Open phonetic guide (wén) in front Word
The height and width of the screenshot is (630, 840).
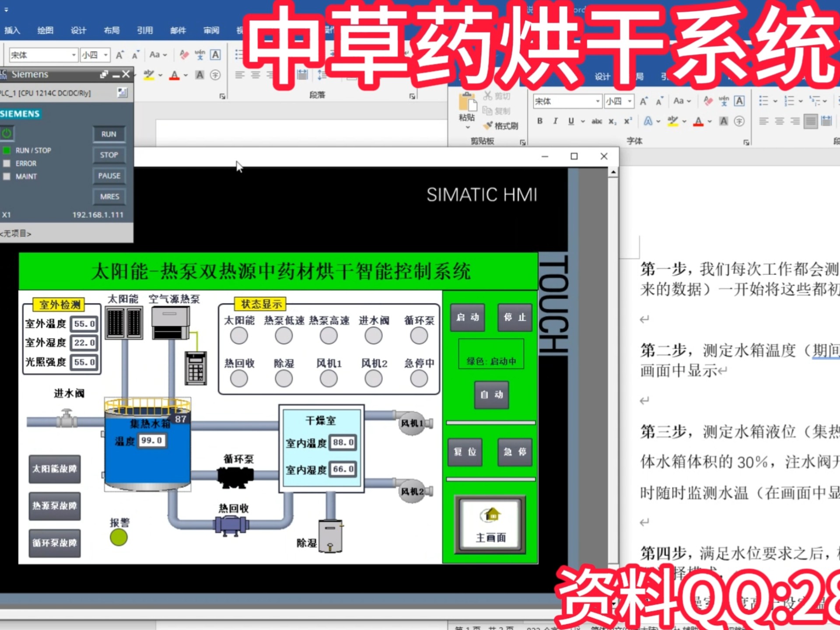coord(724,101)
